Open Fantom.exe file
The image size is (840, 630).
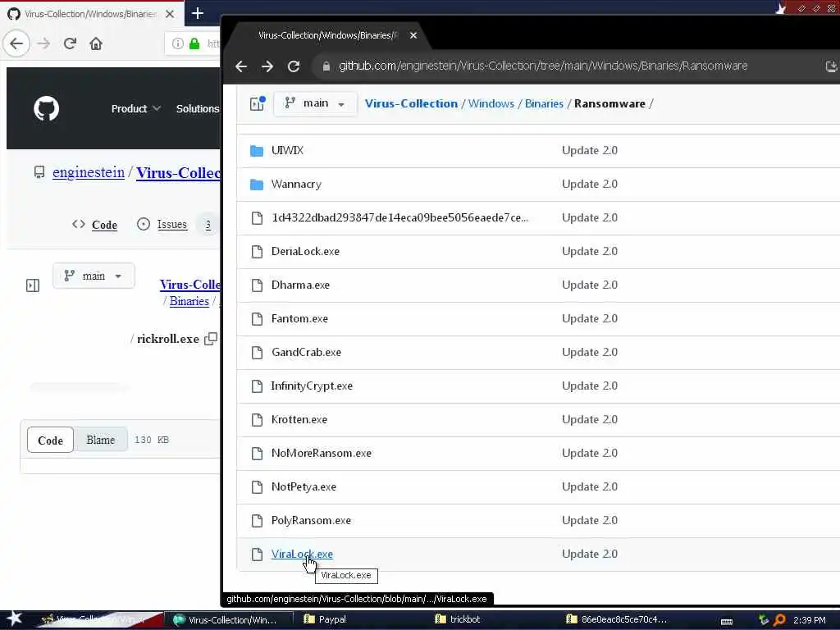[299, 319]
